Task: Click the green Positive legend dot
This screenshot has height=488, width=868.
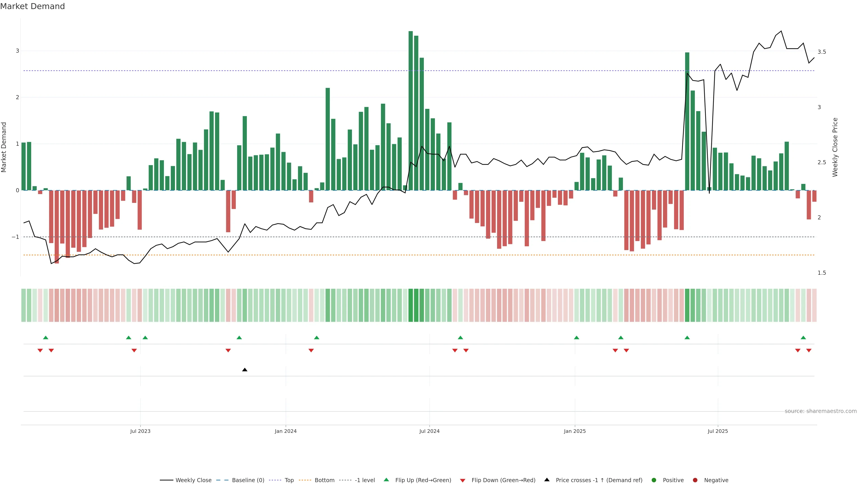Action: click(x=654, y=480)
